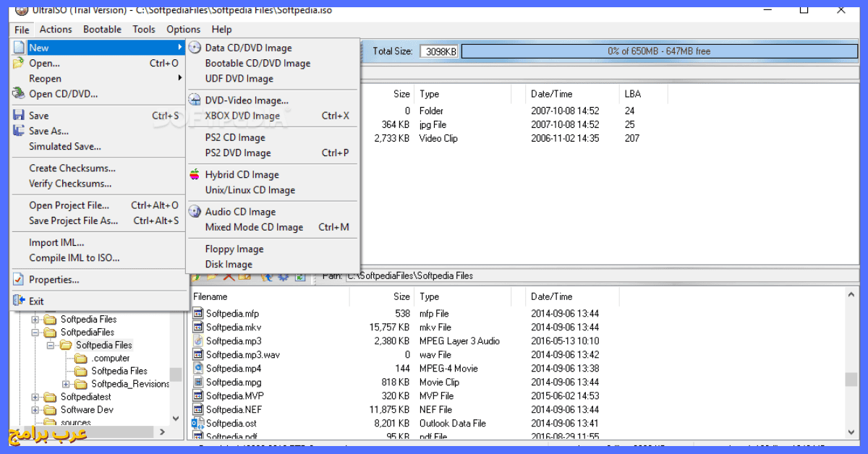Collapse the SoftpediaFiles tree node

(x=35, y=332)
